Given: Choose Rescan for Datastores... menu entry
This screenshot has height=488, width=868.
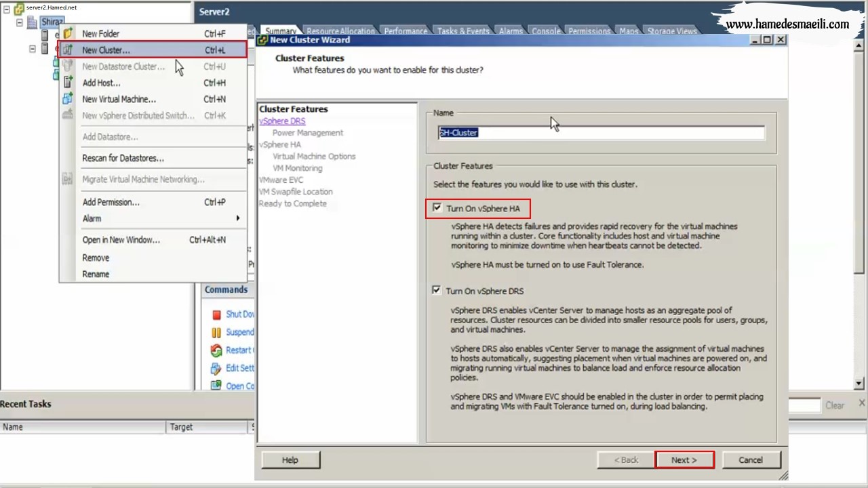Looking at the screenshot, I should 153,158.
